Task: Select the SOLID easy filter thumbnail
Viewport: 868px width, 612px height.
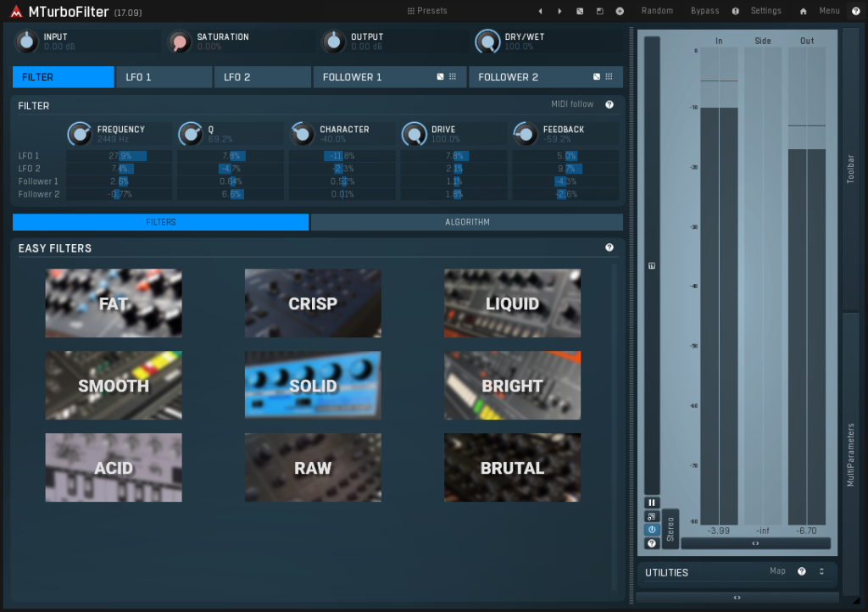Action: click(x=313, y=385)
